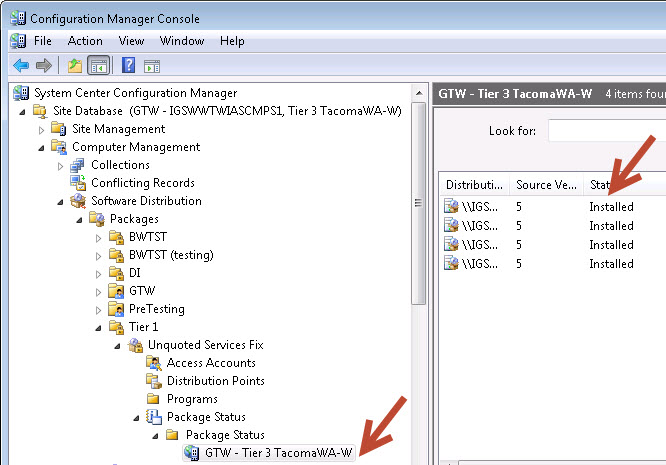
Task: Click Installed status in first row
Action: pyautogui.click(x=611, y=207)
